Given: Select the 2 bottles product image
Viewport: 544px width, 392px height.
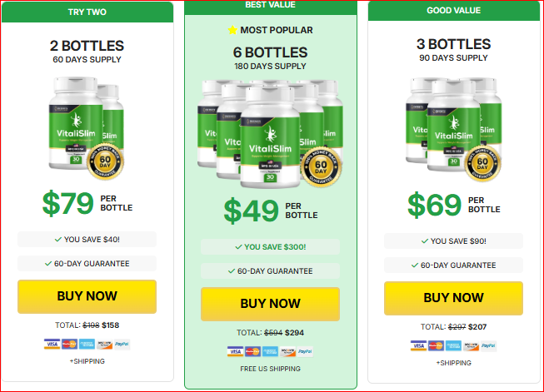Looking at the screenshot, I should [x=87, y=128].
